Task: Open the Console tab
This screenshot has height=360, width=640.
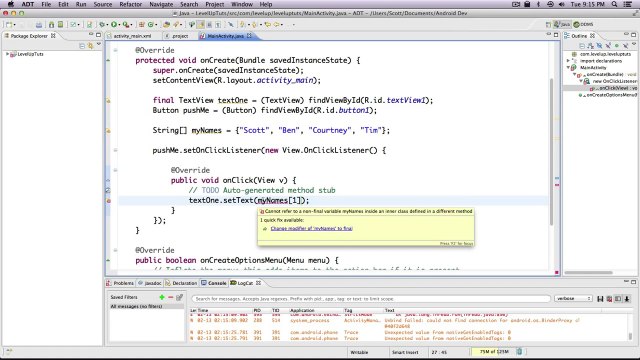Action: coord(214,283)
